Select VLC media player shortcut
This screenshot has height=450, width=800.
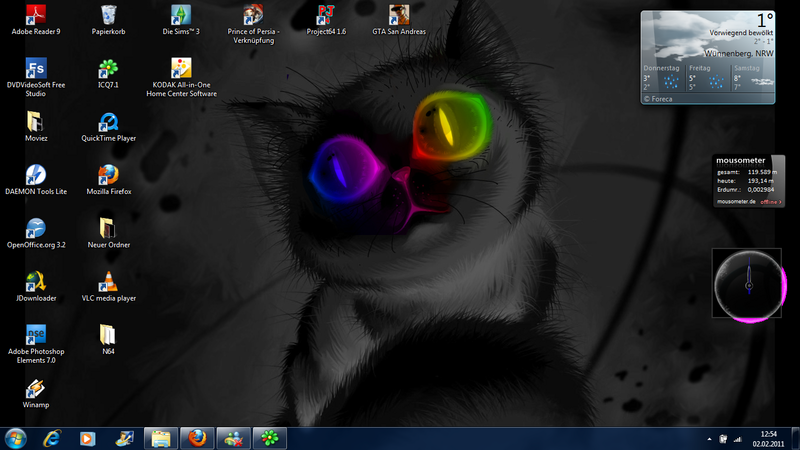pos(108,287)
